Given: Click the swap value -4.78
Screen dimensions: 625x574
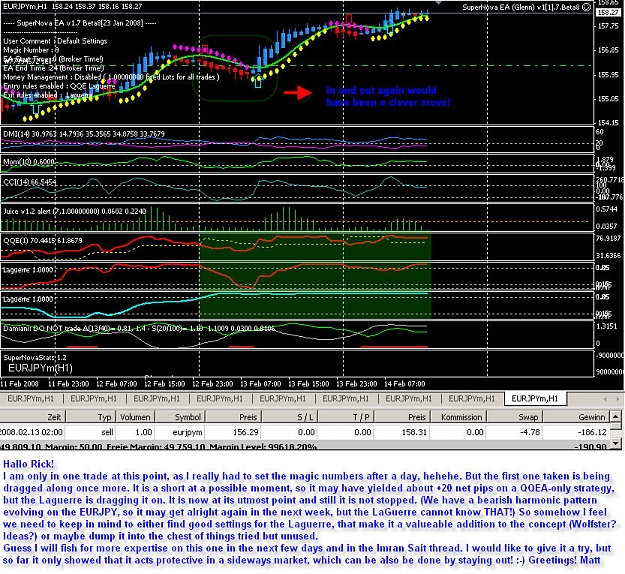Looking at the screenshot, I should [530, 432].
